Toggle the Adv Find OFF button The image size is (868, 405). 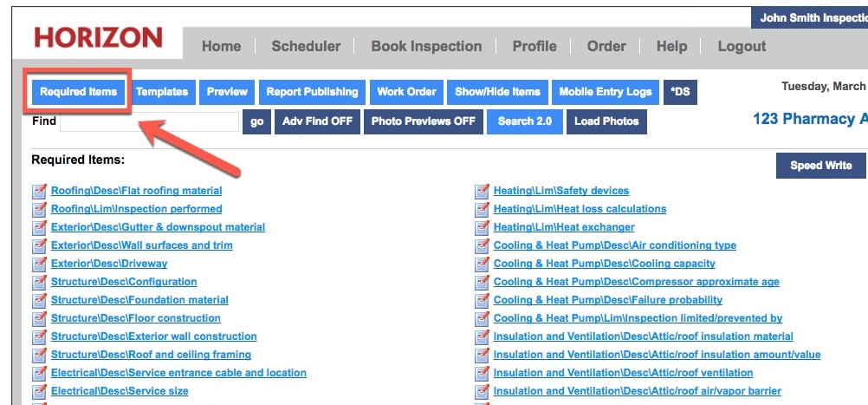[317, 121]
